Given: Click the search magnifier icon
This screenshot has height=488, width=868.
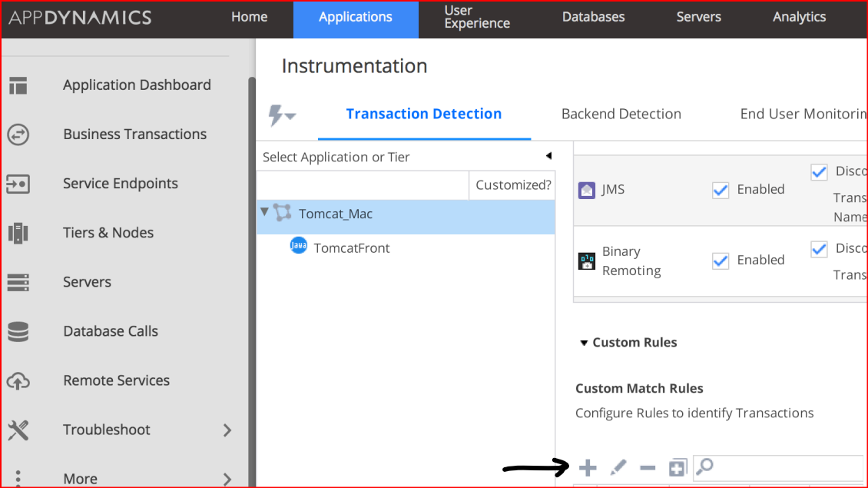Looking at the screenshot, I should click(704, 466).
